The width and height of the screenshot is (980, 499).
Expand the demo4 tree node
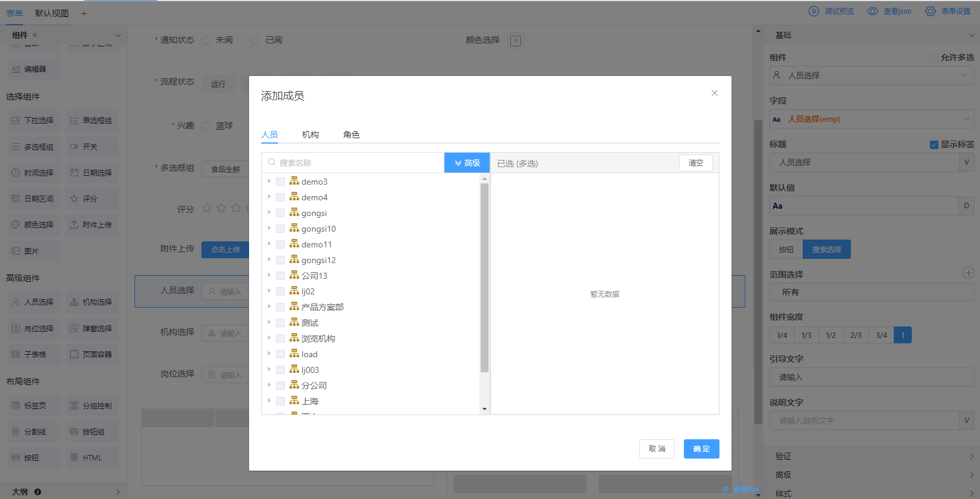pyautogui.click(x=269, y=197)
